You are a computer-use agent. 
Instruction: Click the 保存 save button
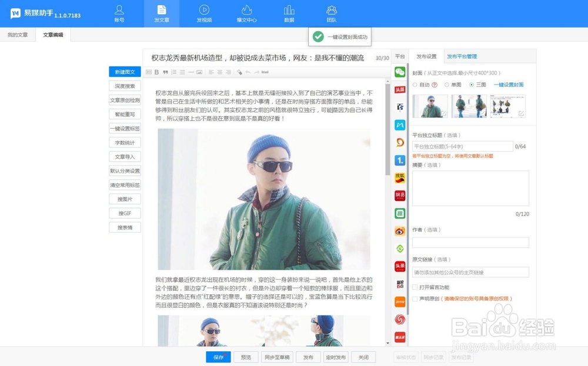(218, 357)
